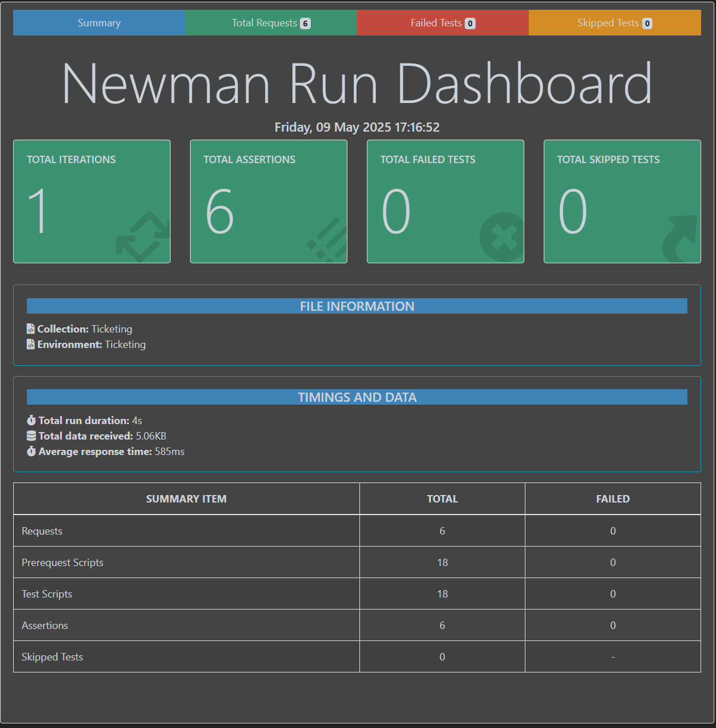
Task: Click the skipped tests arrow icon
Action: tap(681, 239)
